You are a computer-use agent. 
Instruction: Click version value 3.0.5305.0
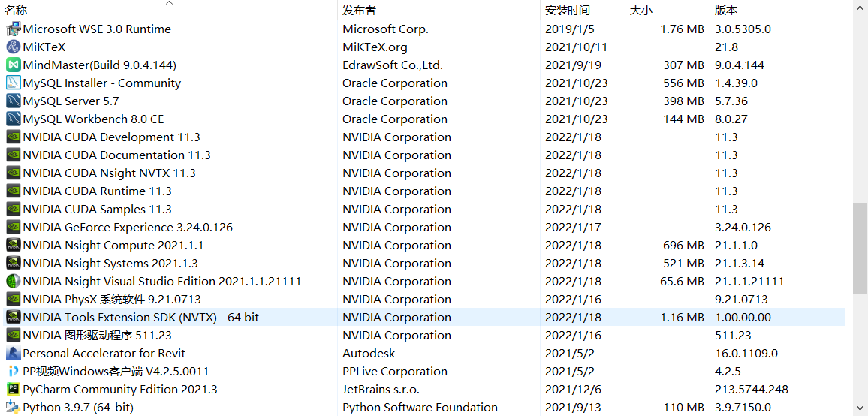coord(743,29)
